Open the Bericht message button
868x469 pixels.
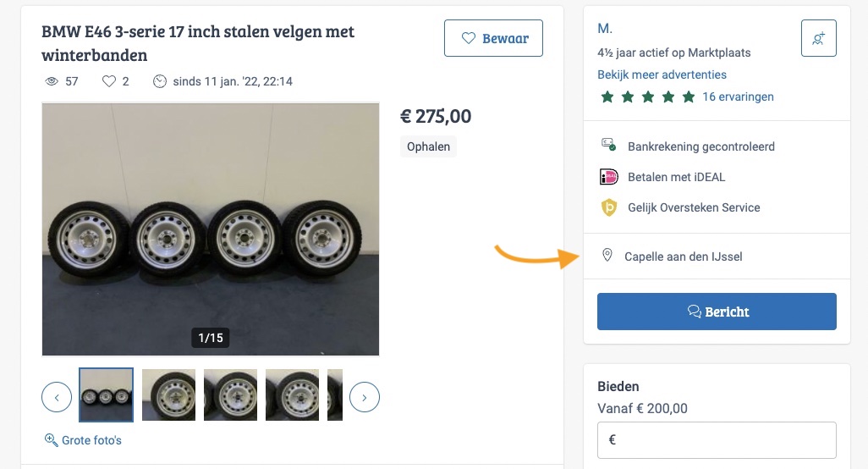click(x=717, y=312)
